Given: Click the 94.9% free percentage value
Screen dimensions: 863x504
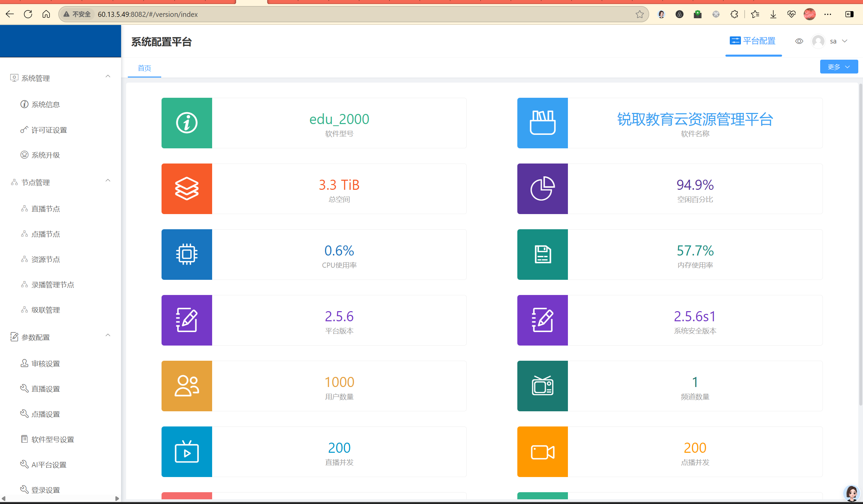Looking at the screenshot, I should (695, 185).
